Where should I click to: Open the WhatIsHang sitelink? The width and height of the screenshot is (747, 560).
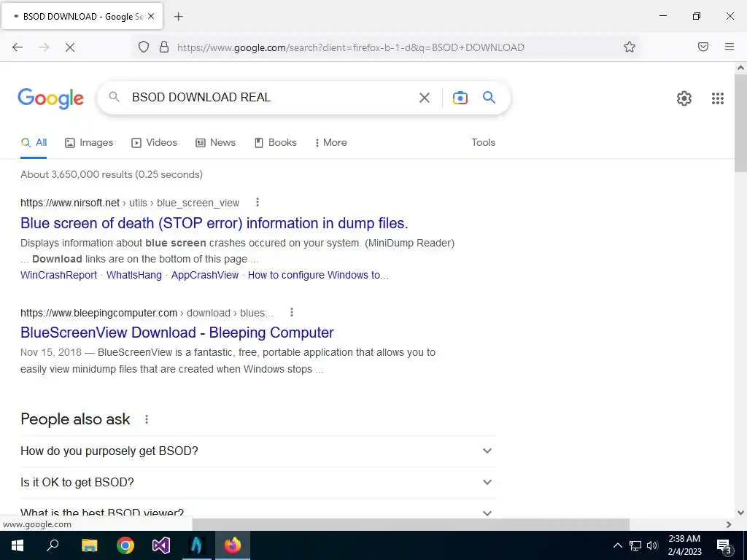pyautogui.click(x=134, y=275)
